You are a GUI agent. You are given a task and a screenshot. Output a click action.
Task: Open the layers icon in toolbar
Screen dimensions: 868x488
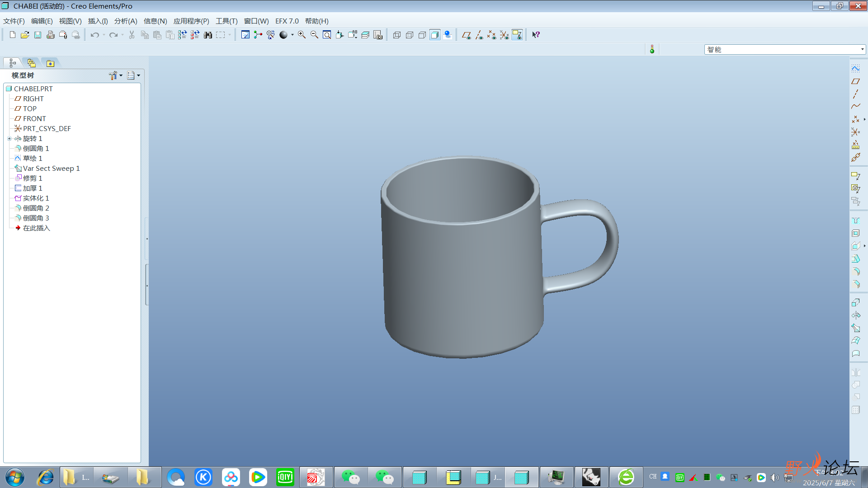pyautogui.click(x=365, y=35)
